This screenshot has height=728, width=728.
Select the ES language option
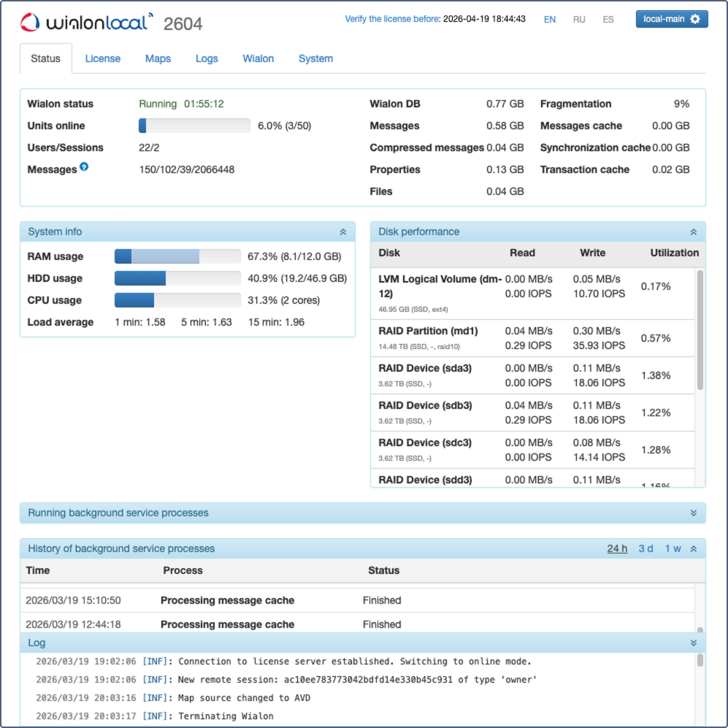tap(608, 19)
